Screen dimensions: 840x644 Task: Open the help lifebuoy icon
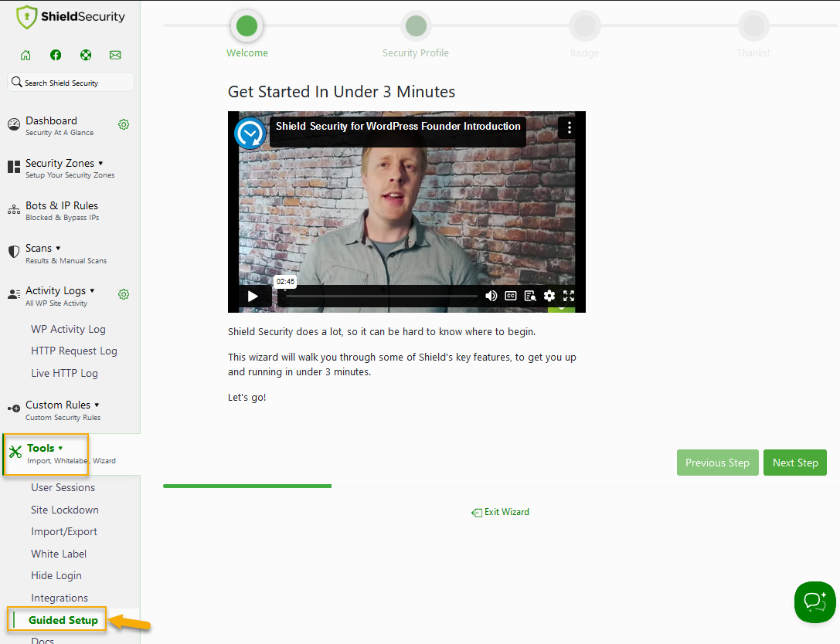86,55
